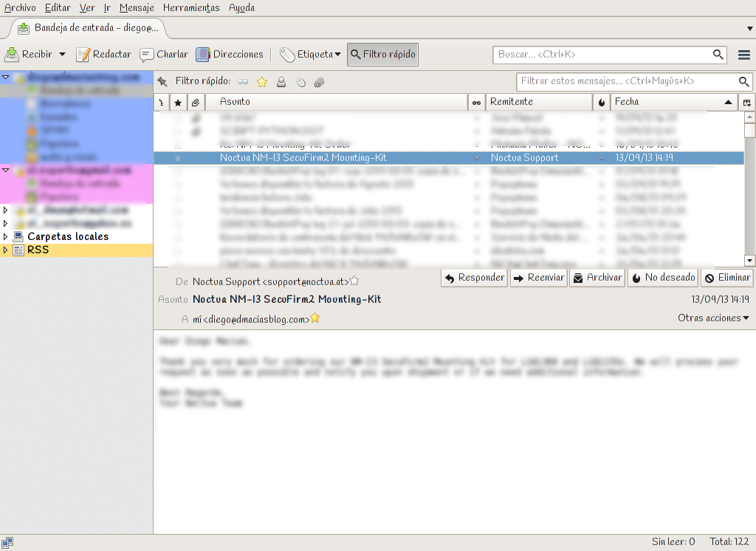Click the magnifier icon in Buscar field
Screen dimensions: 756x551
(x=718, y=55)
